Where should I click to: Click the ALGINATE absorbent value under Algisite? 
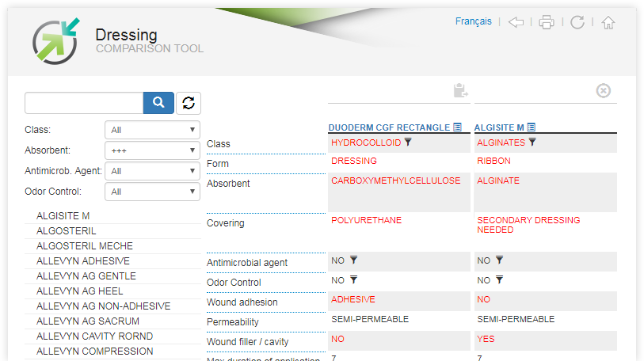click(498, 180)
